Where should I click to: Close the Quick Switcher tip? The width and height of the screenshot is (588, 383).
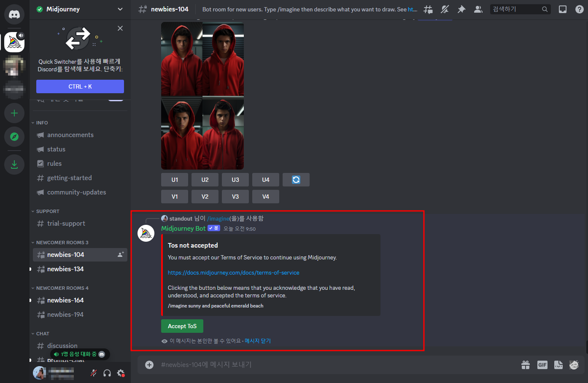120,28
